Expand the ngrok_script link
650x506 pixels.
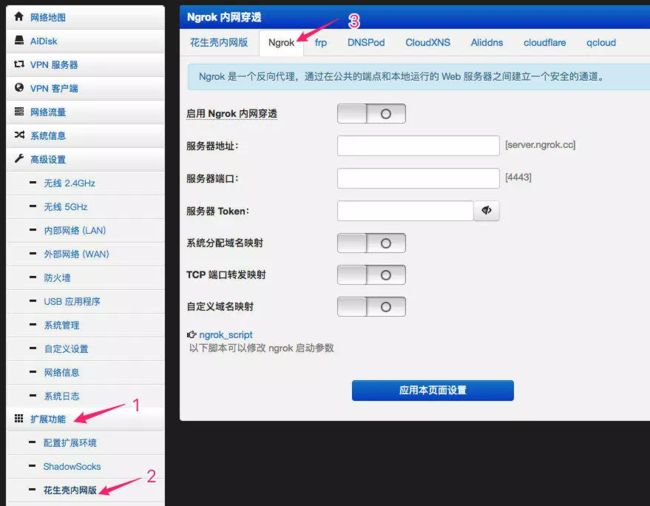click(x=226, y=334)
